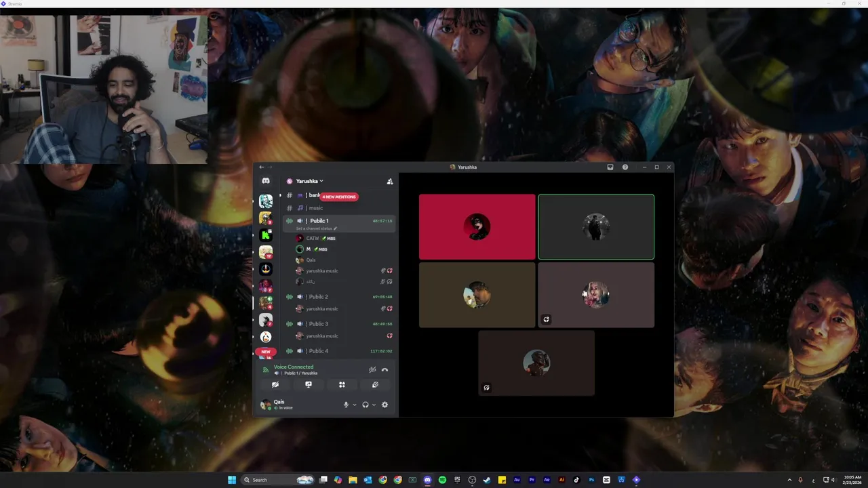The image size is (868, 488).
Task: Jump to 4 New Mentions pill
Action: (339, 197)
